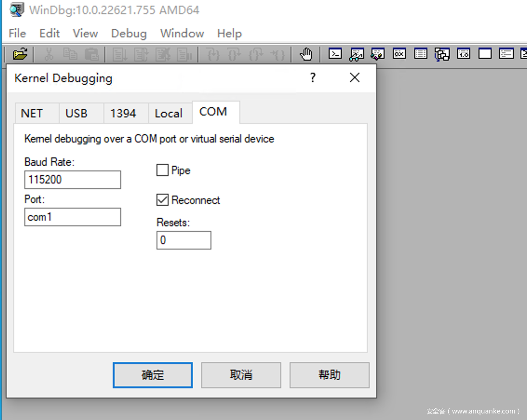Enable the Pipe checkbox
The height and width of the screenshot is (420, 527).
[x=162, y=170]
